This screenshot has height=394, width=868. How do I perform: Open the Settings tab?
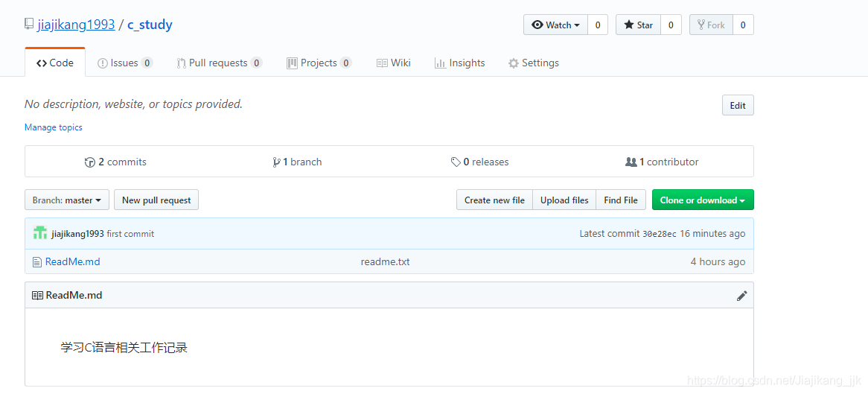534,63
